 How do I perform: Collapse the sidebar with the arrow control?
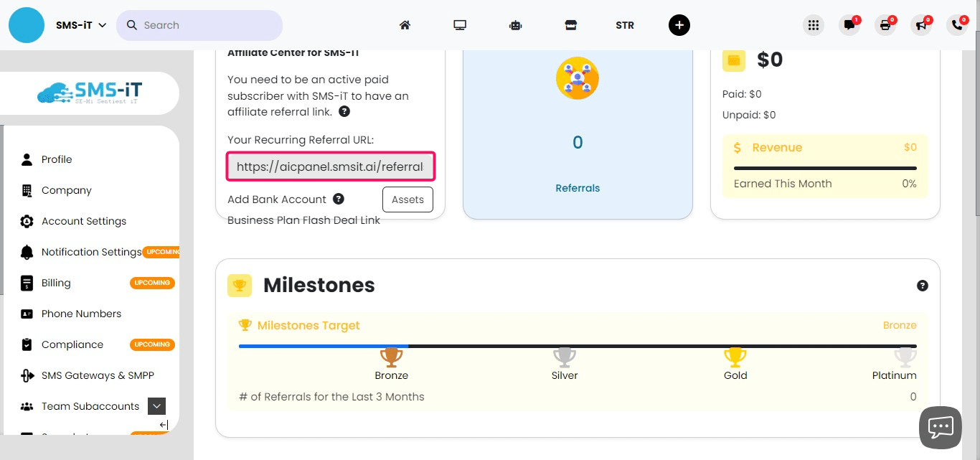pos(164,425)
